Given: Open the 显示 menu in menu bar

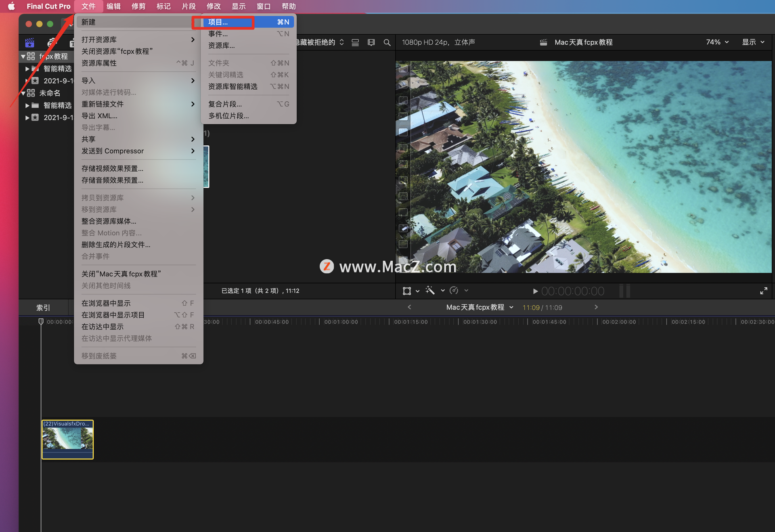Looking at the screenshot, I should pyautogui.click(x=239, y=6).
